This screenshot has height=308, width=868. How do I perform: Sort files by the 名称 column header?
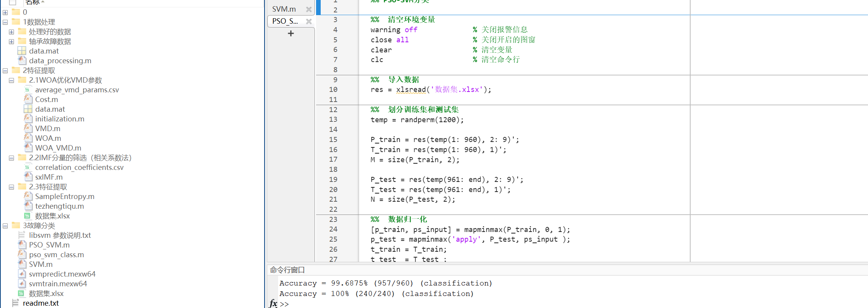click(33, 2)
